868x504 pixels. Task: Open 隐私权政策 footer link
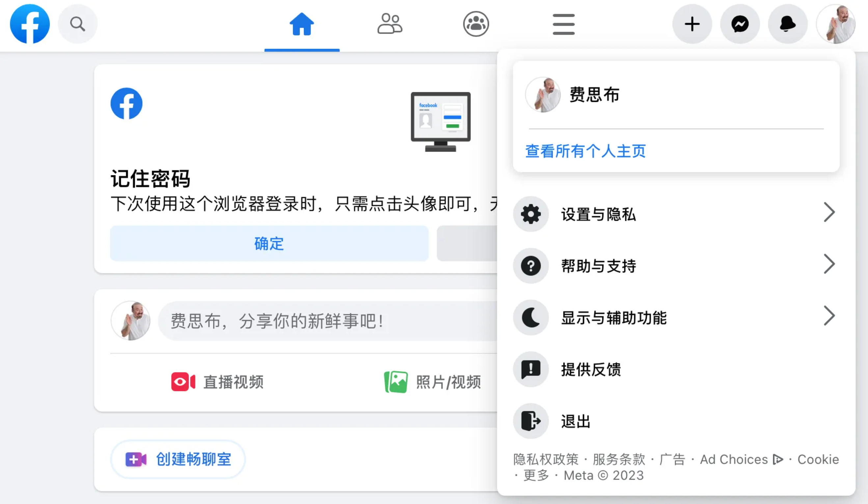[x=546, y=459]
